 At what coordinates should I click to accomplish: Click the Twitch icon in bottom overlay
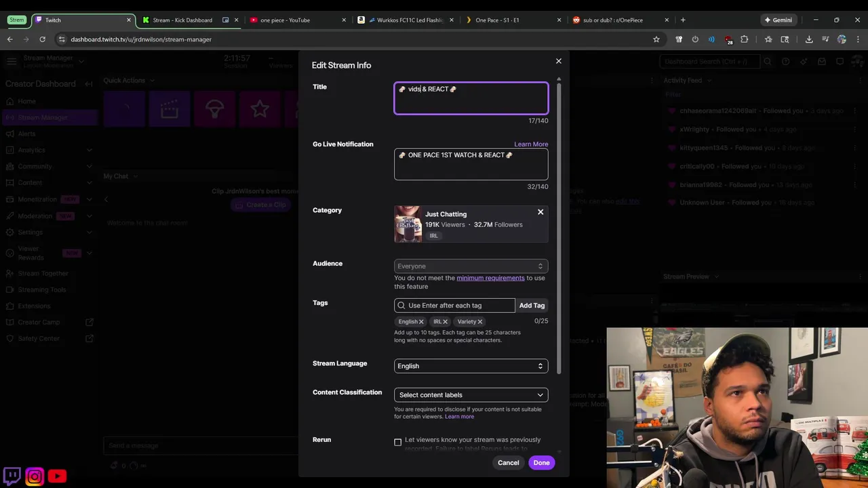click(x=12, y=476)
